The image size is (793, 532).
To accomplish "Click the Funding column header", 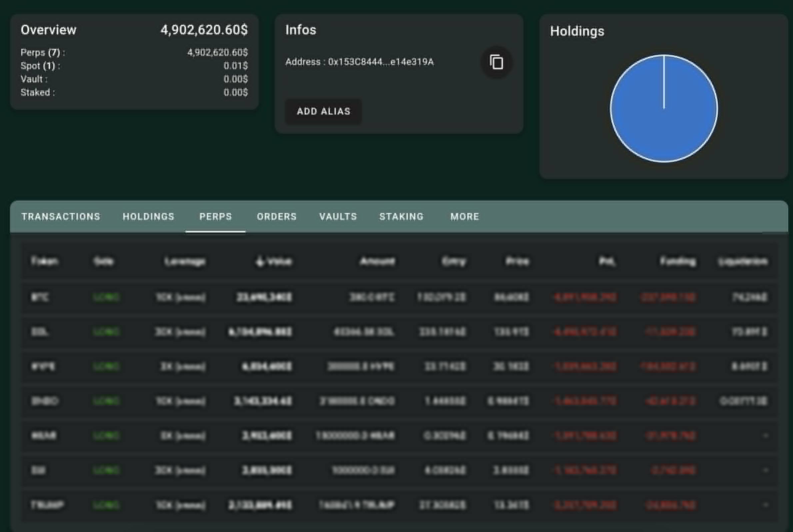I will click(x=678, y=261).
